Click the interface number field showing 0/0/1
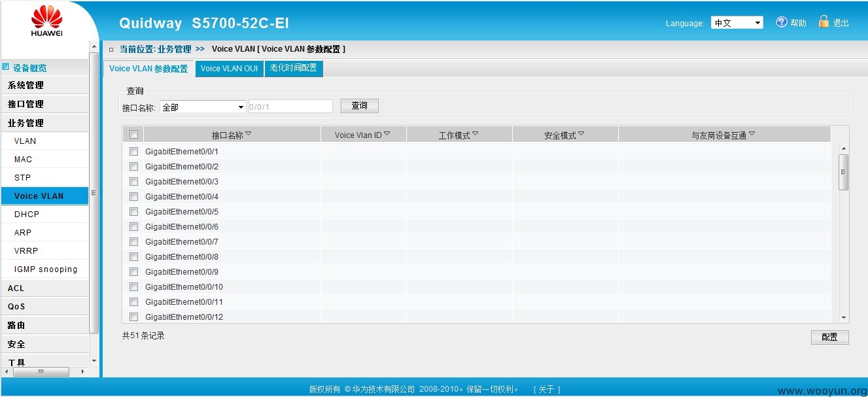868x397 pixels. [x=290, y=107]
